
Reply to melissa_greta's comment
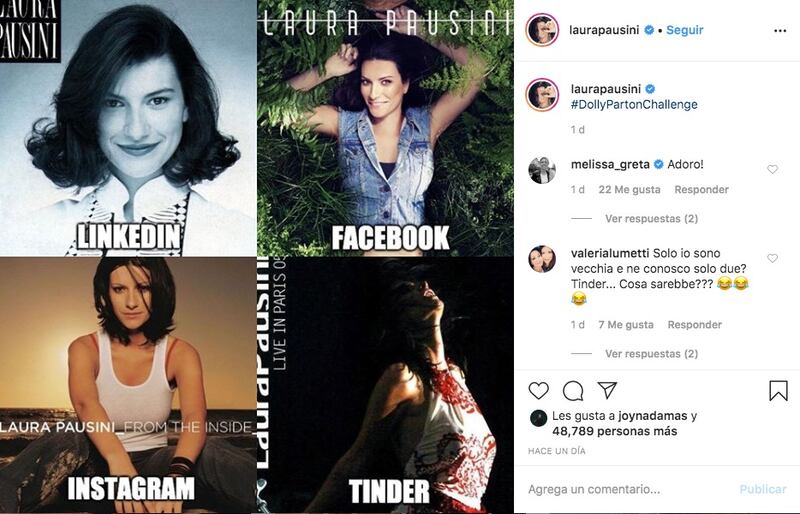tap(702, 190)
